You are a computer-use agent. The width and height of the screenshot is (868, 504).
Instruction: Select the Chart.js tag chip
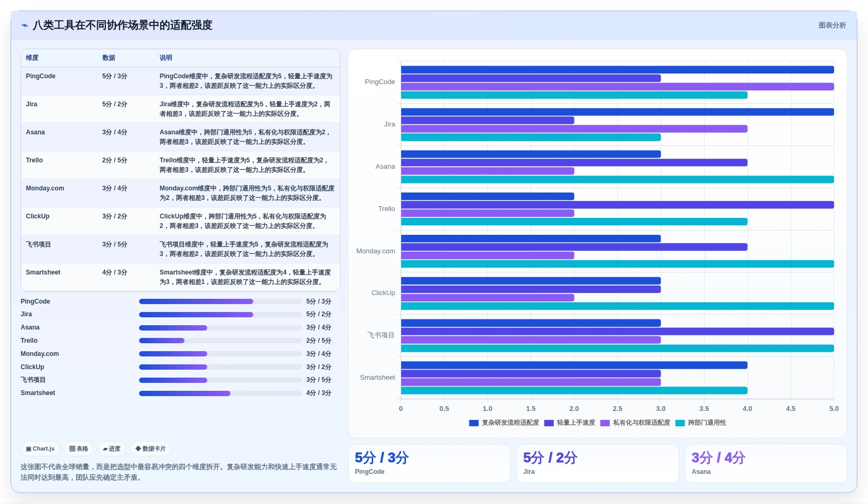[x=40, y=449]
